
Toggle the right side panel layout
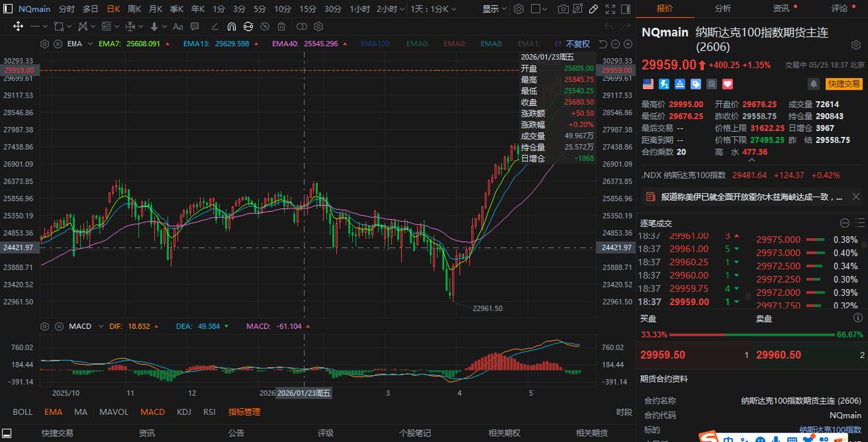click(x=626, y=9)
